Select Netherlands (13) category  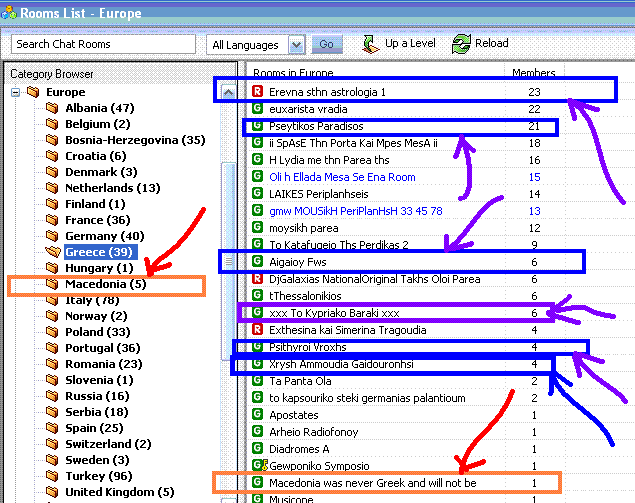click(113, 188)
